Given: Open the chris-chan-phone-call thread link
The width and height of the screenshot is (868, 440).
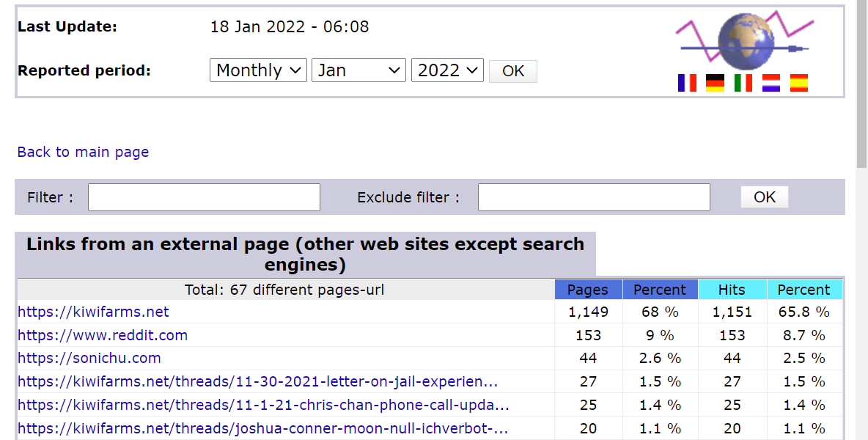Looking at the screenshot, I should 263,405.
